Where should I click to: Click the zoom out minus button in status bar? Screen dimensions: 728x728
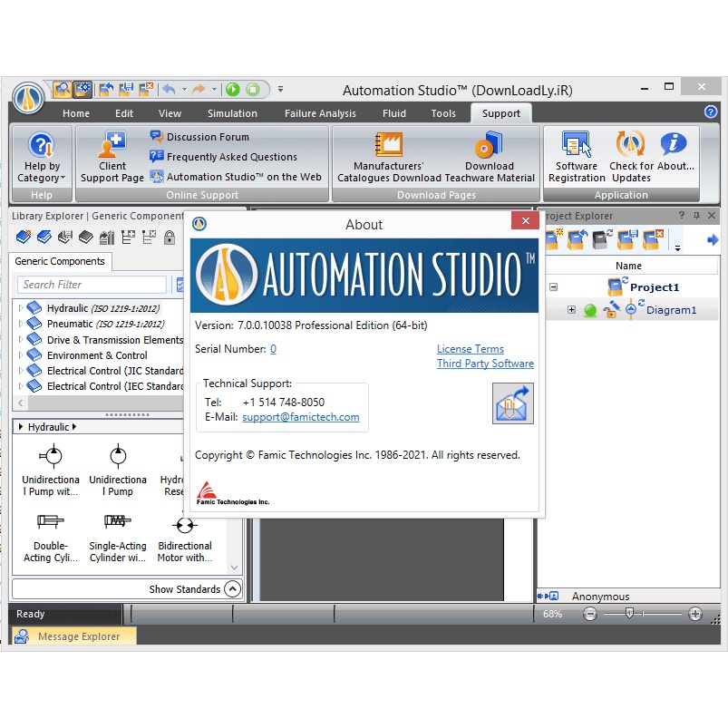pyautogui.click(x=590, y=615)
